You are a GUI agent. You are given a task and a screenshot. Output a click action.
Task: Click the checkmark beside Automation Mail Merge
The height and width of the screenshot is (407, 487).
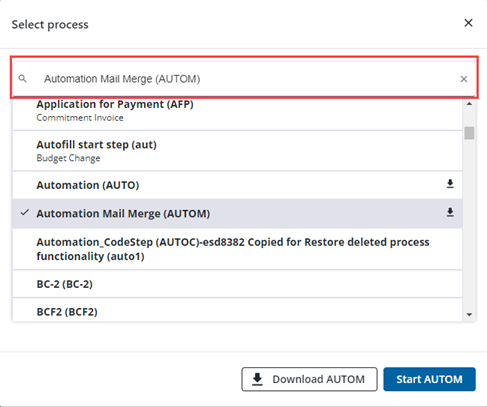pos(25,212)
